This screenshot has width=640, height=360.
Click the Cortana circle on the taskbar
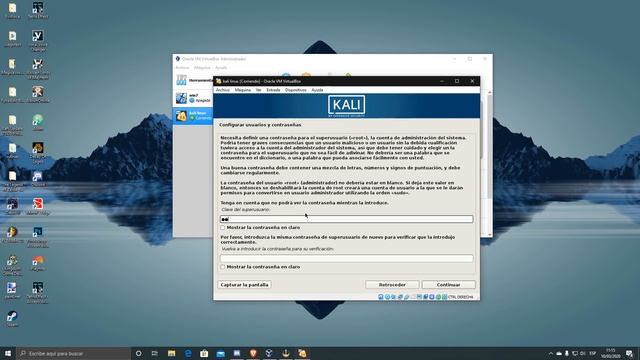tap(138, 353)
